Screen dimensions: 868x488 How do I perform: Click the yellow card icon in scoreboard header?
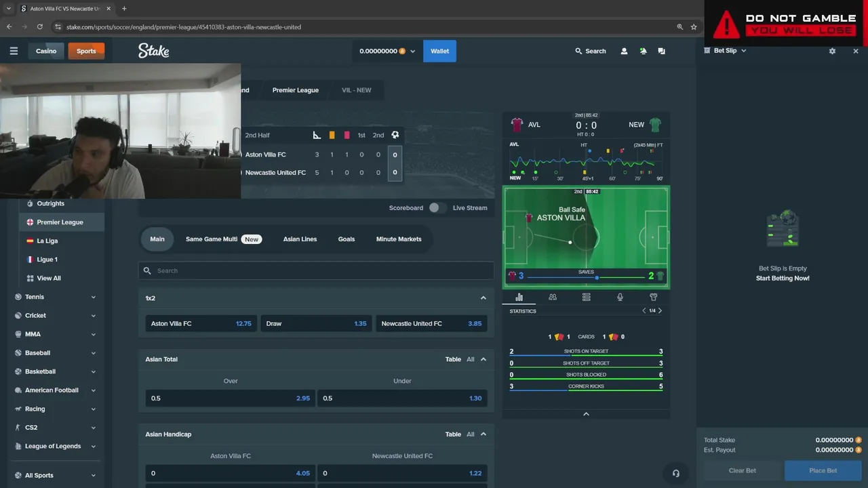[332, 135]
